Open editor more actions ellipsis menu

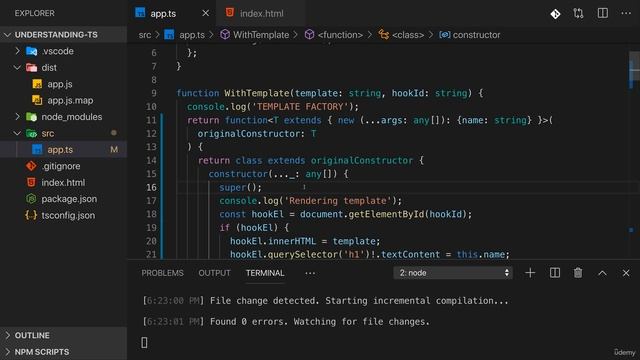[626, 13]
